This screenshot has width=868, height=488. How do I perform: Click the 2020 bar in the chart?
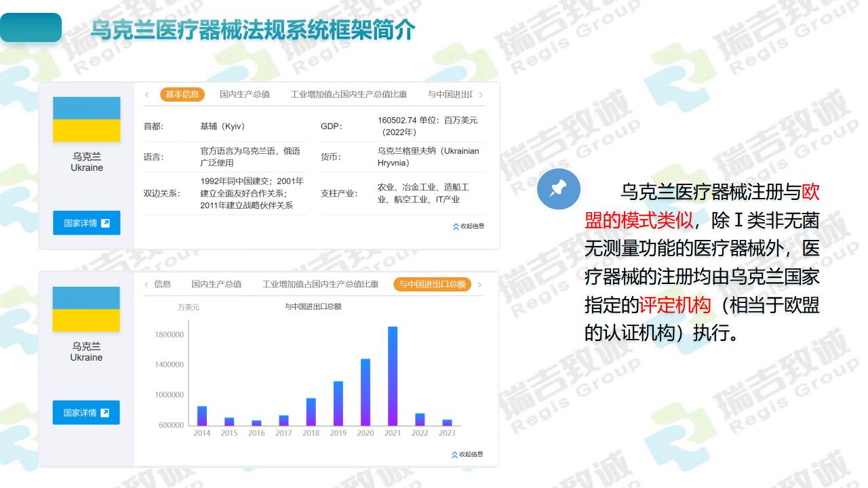[366, 392]
